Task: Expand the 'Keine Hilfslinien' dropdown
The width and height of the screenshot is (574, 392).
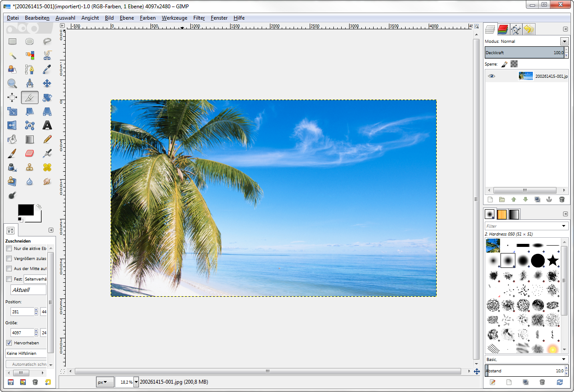Action: [x=26, y=353]
